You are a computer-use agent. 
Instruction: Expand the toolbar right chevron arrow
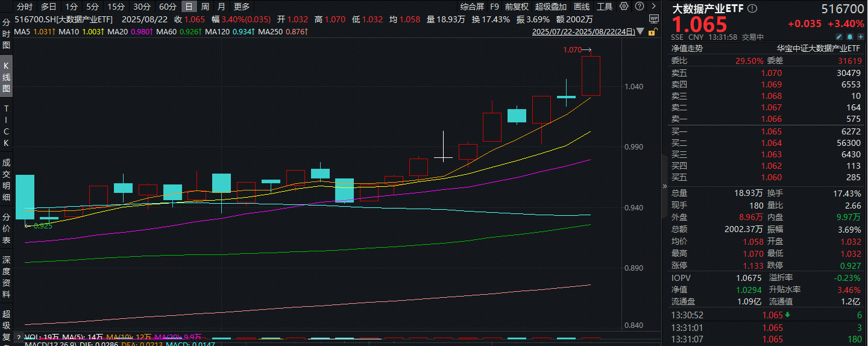pyautogui.click(x=654, y=7)
